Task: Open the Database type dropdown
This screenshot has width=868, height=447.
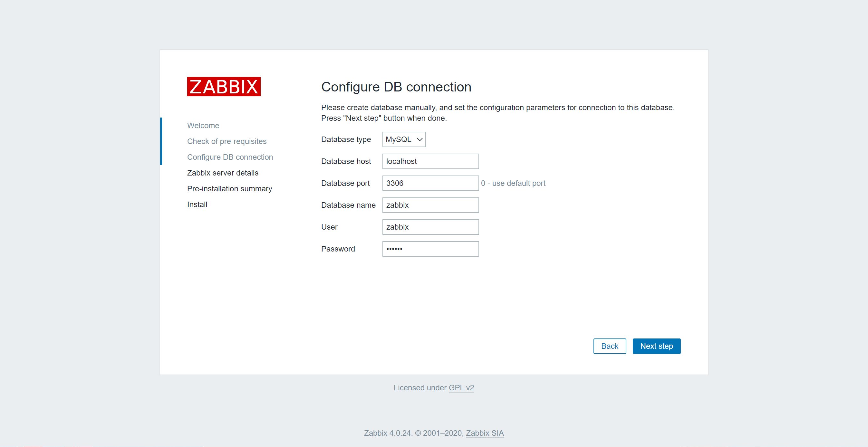Action: [x=404, y=139]
